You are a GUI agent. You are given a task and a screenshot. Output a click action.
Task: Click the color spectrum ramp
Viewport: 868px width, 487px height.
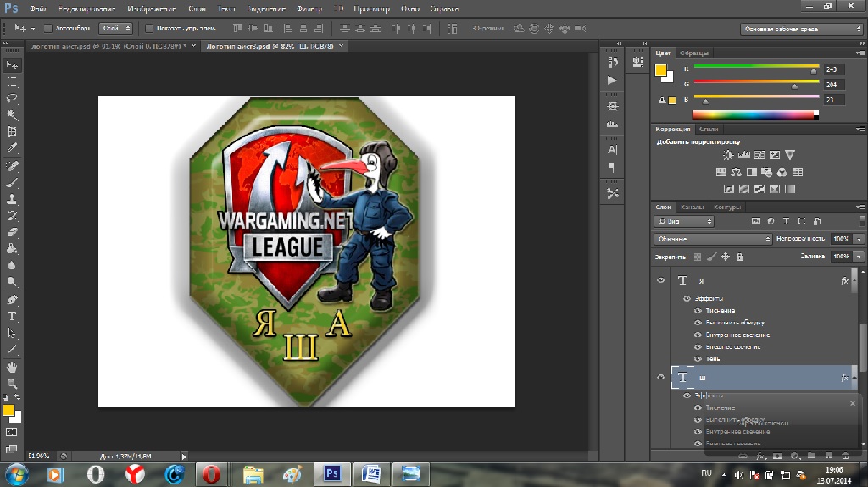coord(755,115)
